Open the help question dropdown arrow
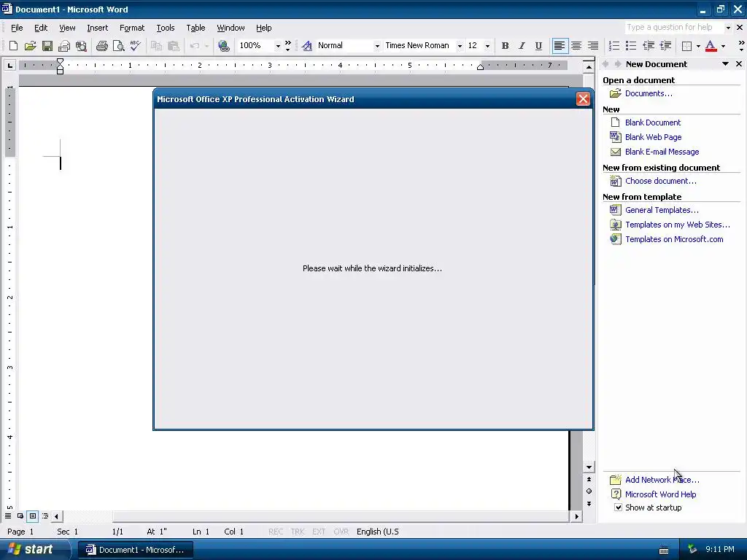 728,28
